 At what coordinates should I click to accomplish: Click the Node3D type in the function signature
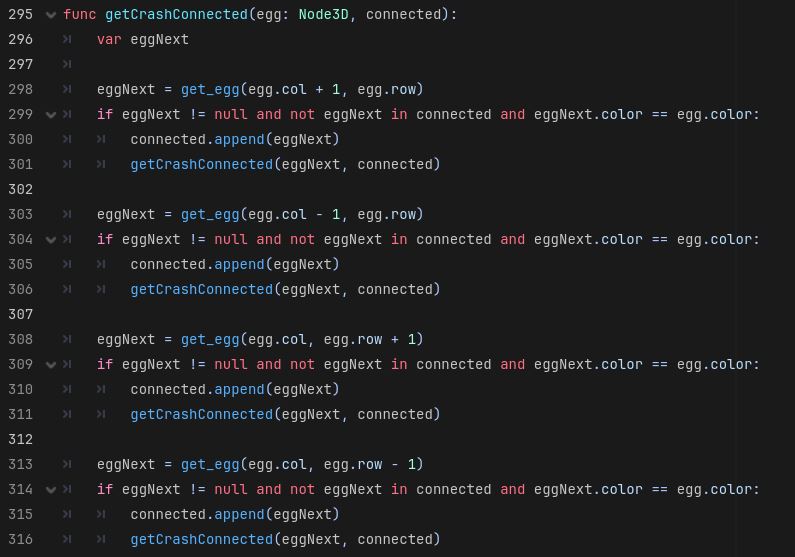tap(327, 14)
